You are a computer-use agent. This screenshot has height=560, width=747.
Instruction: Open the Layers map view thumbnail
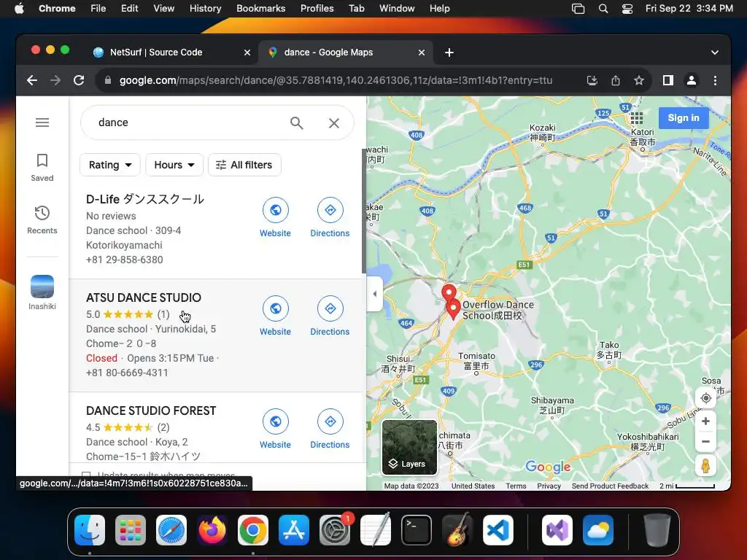[x=409, y=447]
